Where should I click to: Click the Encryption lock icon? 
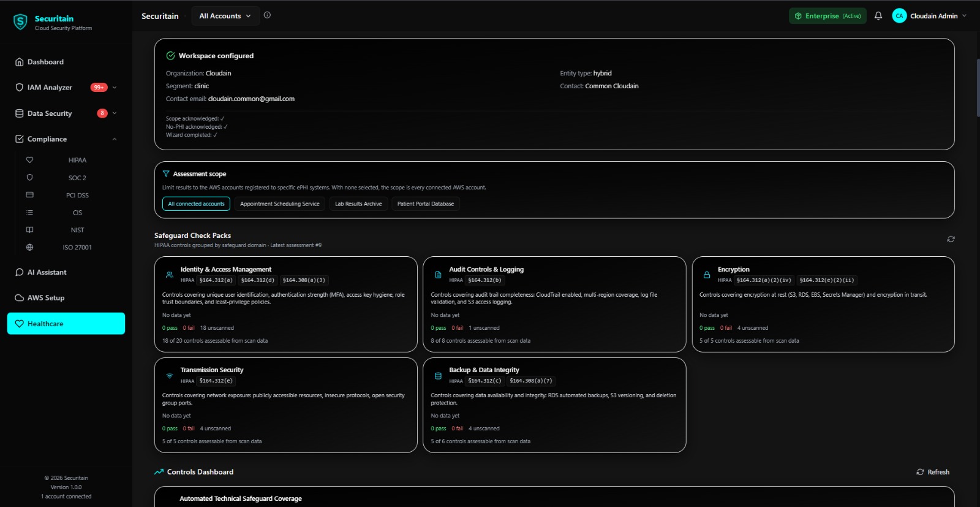707,275
